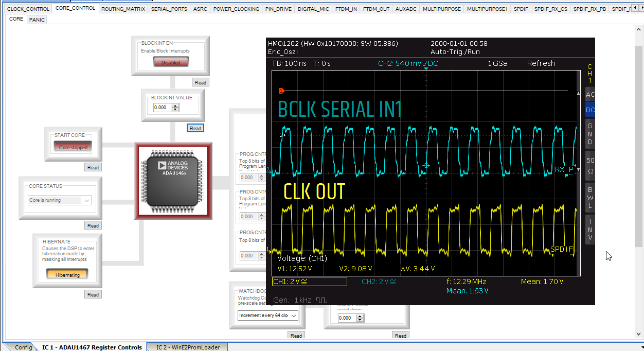
Task: Open the CORE STATUS dropdown
Action: pyautogui.click(x=60, y=200)
